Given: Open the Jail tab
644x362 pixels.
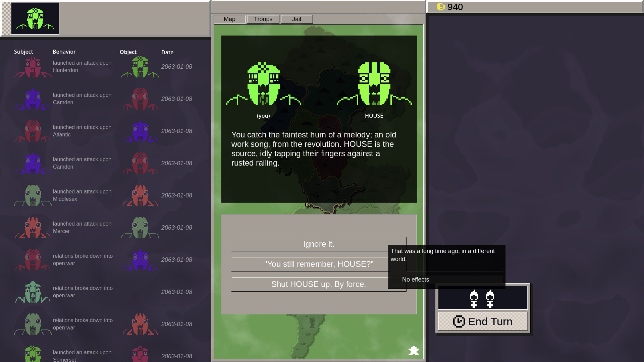Looking at the screenshot, I should [x=296, y=19].
